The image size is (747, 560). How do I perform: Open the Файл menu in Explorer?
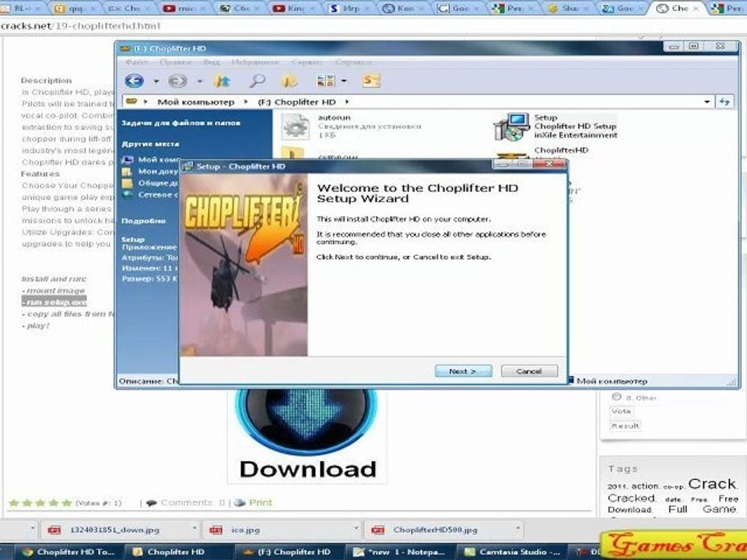[x=137, y=62]
